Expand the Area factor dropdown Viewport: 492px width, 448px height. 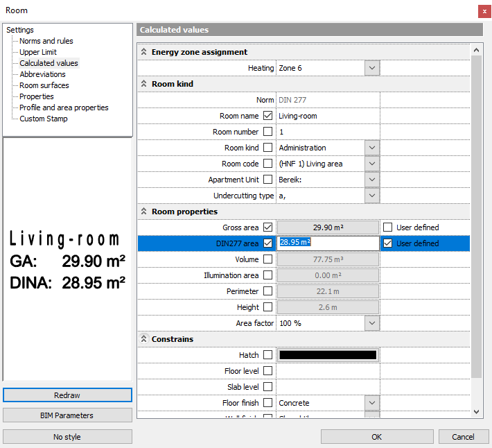coord(372,323)
